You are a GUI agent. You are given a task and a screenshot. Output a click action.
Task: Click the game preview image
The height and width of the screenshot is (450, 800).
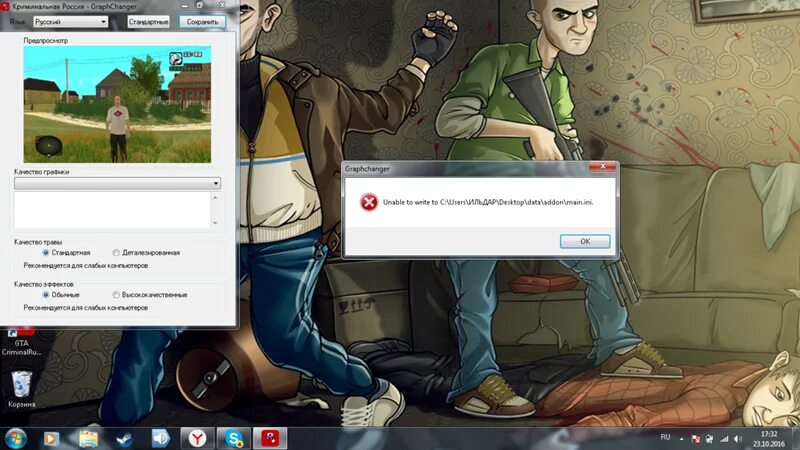coord(117,105)
